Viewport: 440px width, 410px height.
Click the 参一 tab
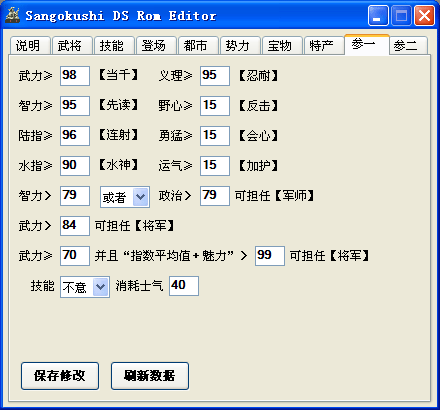coord(367,44)
